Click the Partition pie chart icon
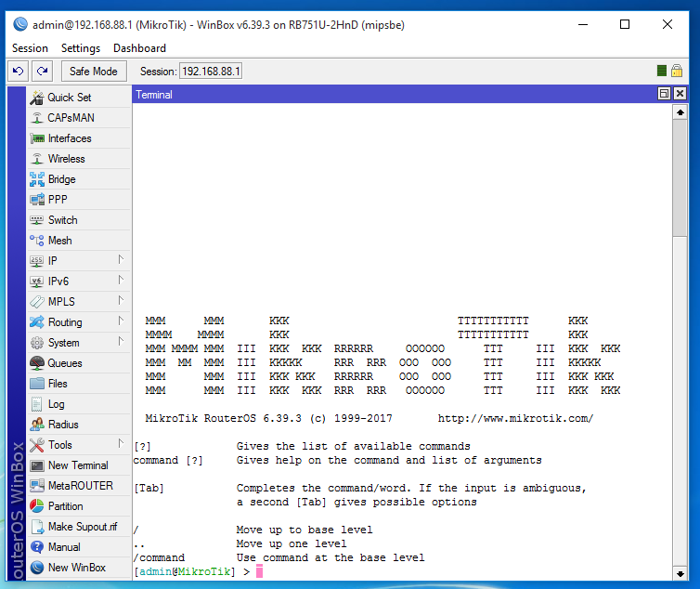Image resolution: width=700 pixels, height=589 pixels. pos(37,506)
